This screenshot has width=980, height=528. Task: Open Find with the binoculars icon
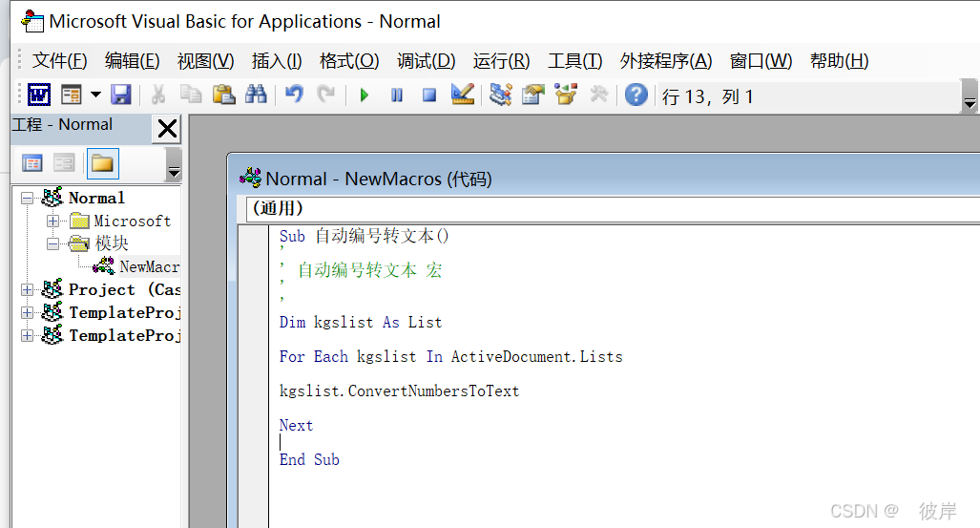pyautogui.click(x=256, y=95)
